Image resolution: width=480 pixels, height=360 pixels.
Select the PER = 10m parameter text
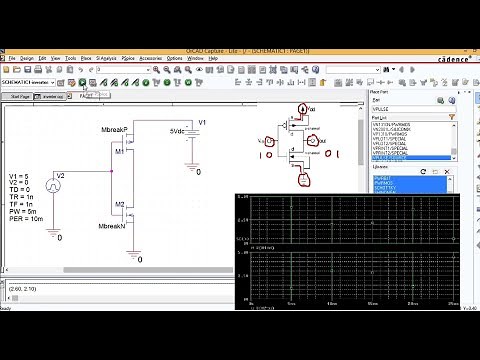26,219
